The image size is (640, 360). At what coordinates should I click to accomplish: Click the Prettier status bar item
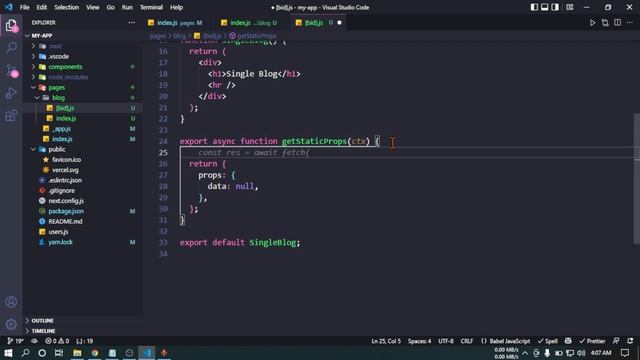592,341
